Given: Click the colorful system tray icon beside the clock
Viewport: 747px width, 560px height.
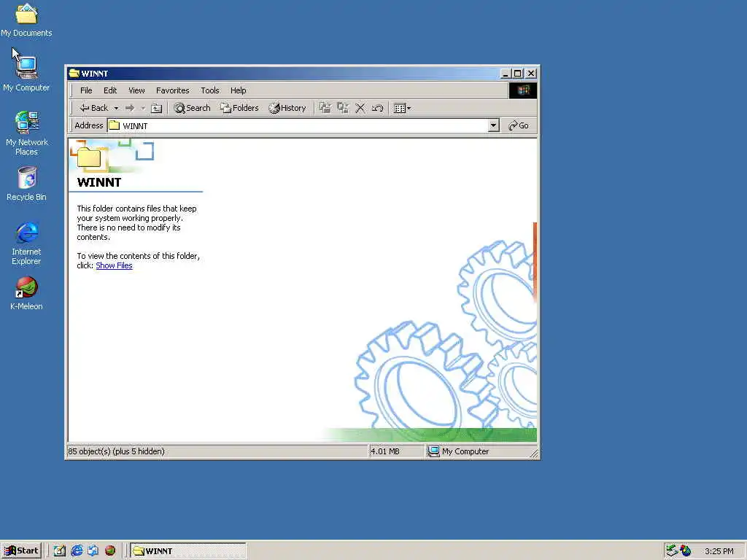Looking at the screenshot, I should (x=686, y=551).
